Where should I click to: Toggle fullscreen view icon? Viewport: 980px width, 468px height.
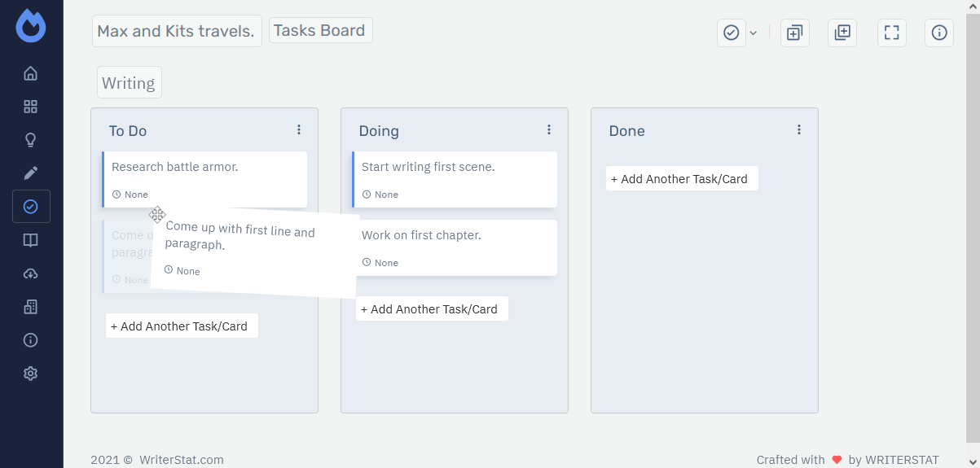[892, 33]
